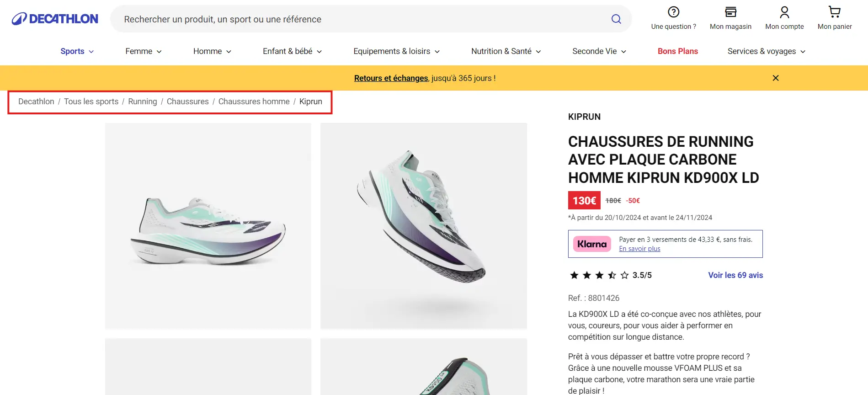Open the Services & voyages dropdown
This screenshot has height=395, width=868.
coord(766,51)
